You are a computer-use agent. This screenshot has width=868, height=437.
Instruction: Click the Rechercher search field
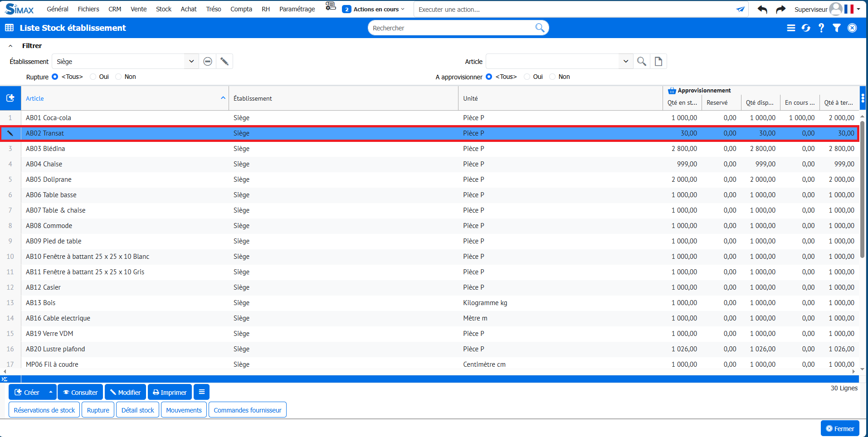pyautogui.click(x=451, y=28)
